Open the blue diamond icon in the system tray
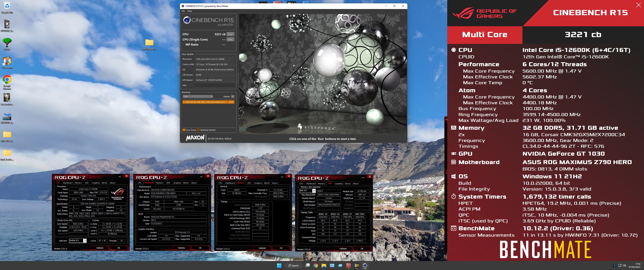Viewport: 644px width, 270px height. [x=614, y=265]
